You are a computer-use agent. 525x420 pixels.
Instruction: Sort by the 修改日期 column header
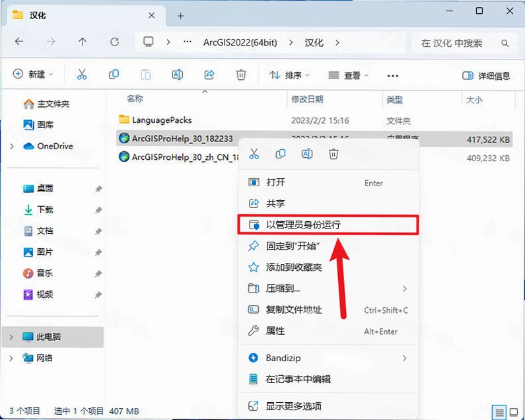(x=307, y=99)
